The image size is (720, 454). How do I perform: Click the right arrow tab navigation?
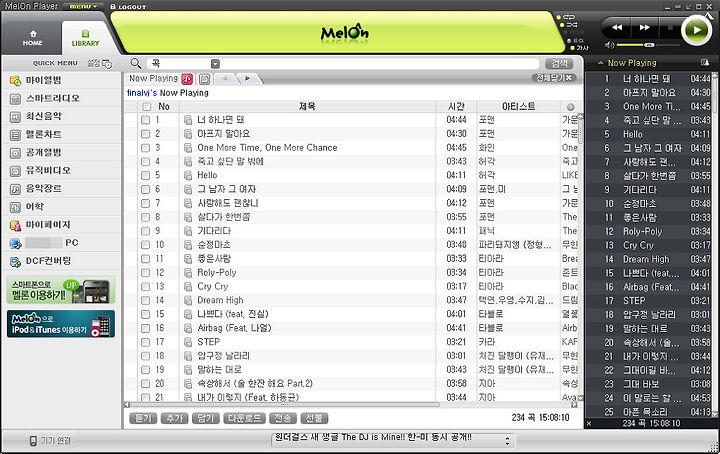coord(248,78)
